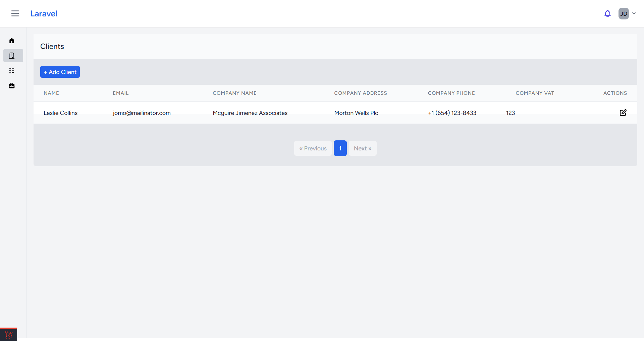Open the projects briefcase icon in sidebar
The height and width of the screenshot is (341, 644).
[x=12, y=86]
